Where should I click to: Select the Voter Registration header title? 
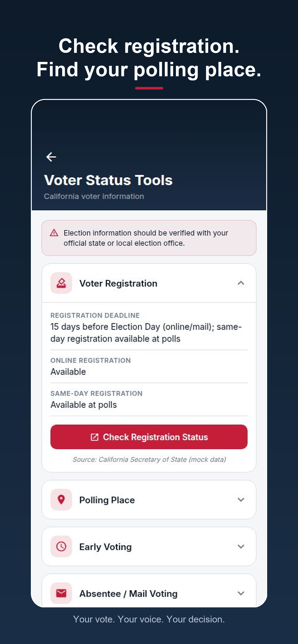point(118,283)
